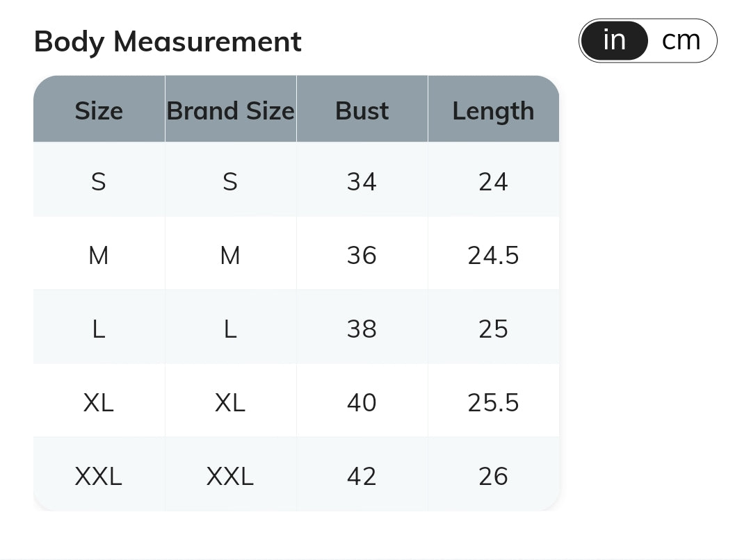Click length value 25.5
This screenshot has height=560, width=751.
point(493,403)
